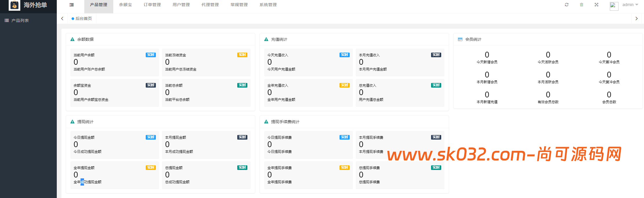Click the 实时 badge on 本月提现手续费
644x198 pixels.
(436, 137)
